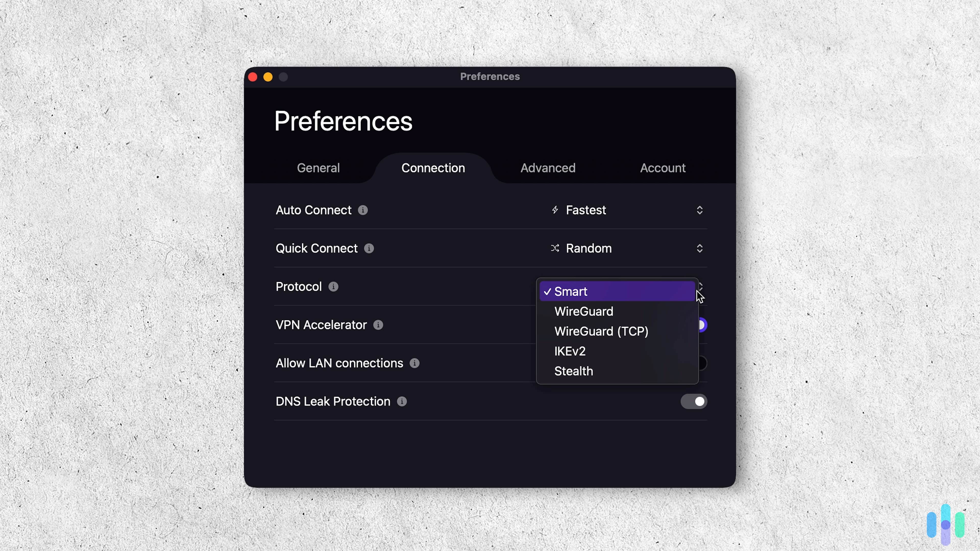
Task: Click the lightning icon beside Fastest
Action: (x=555, y=210)
